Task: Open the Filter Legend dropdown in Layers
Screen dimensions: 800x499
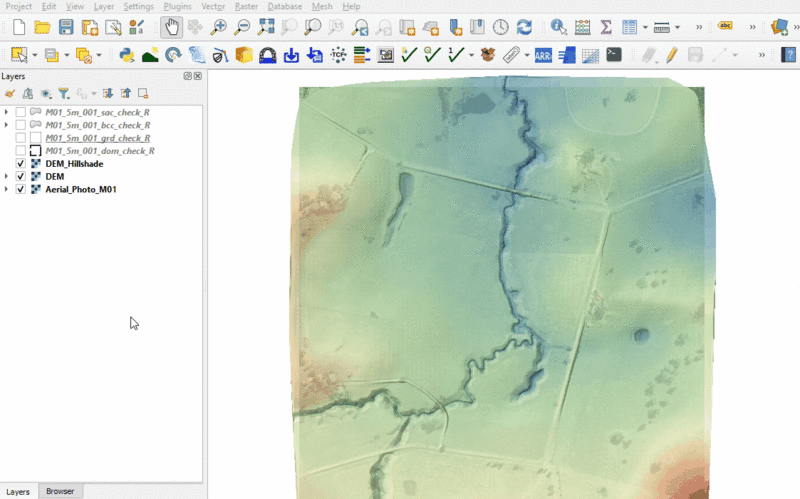Action: 63,93
